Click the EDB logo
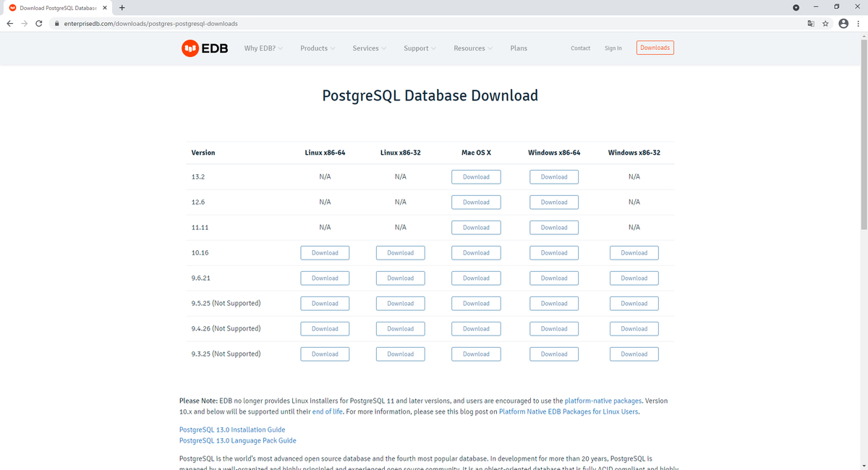 click(205, 48)
